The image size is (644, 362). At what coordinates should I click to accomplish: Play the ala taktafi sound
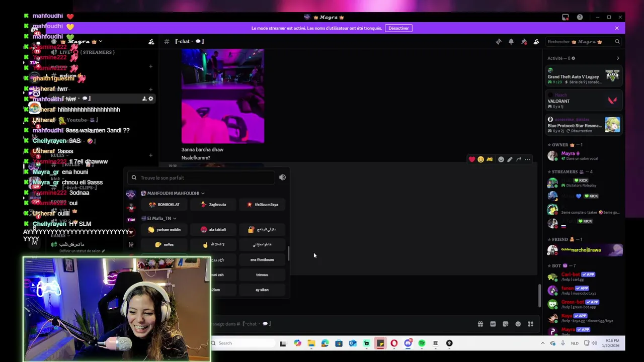point(213,230)
